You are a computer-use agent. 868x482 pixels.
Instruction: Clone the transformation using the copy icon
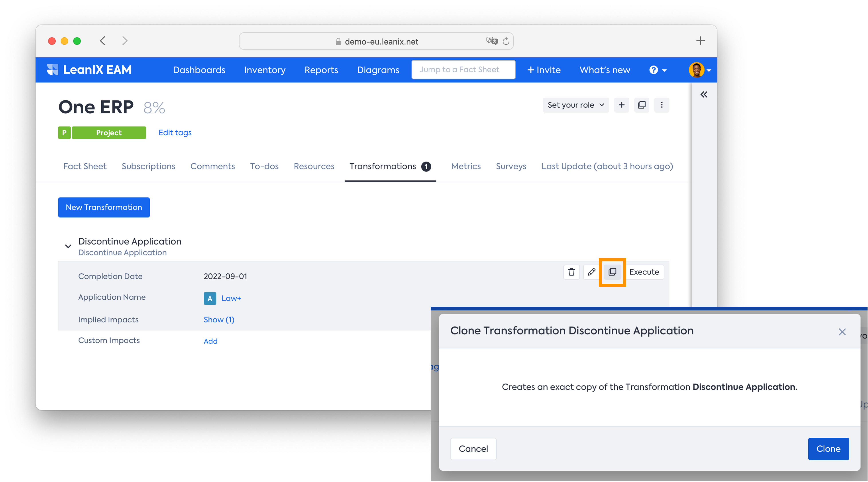612,272
